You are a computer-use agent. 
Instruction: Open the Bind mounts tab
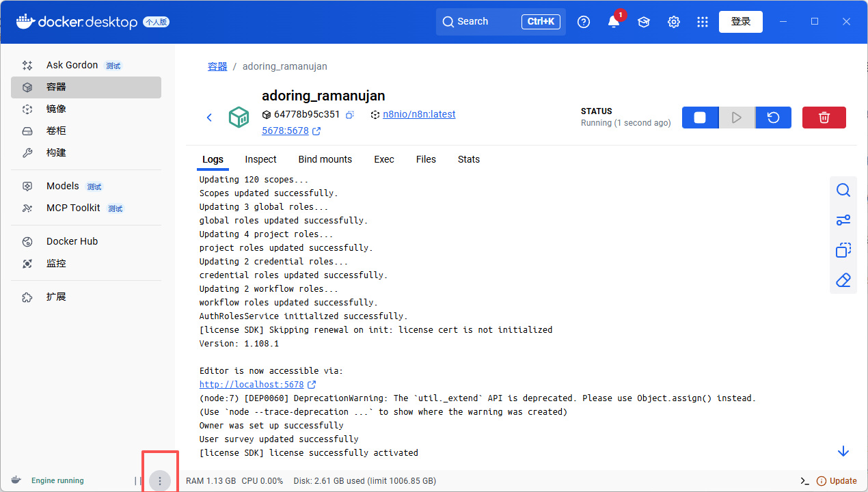[x=325, y=159]
